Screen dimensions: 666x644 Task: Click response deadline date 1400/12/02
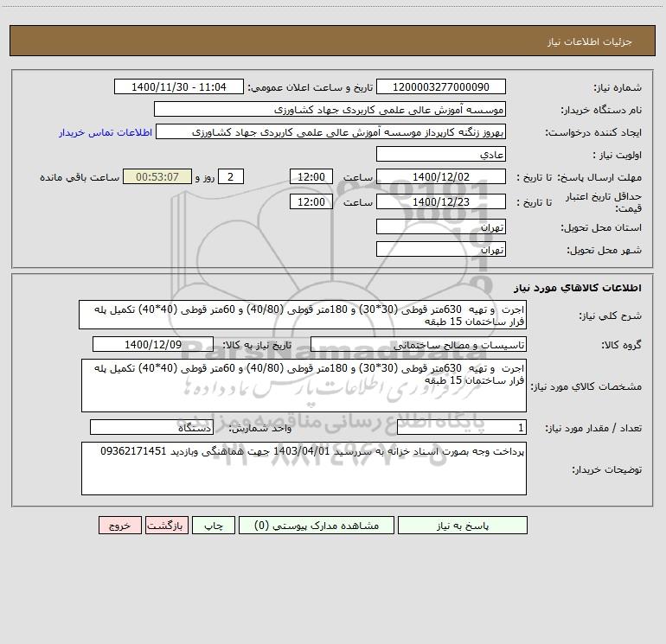click(x=441, y=176)
